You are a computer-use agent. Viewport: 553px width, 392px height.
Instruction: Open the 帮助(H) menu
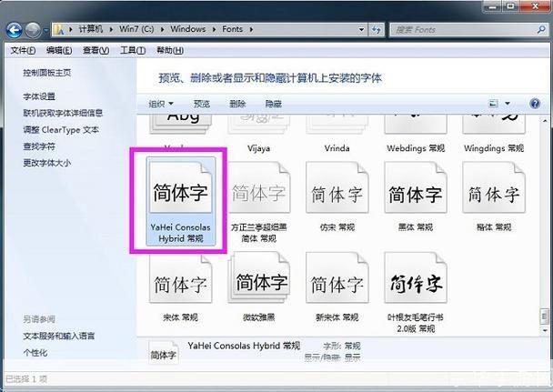click(x=170, y=50)
